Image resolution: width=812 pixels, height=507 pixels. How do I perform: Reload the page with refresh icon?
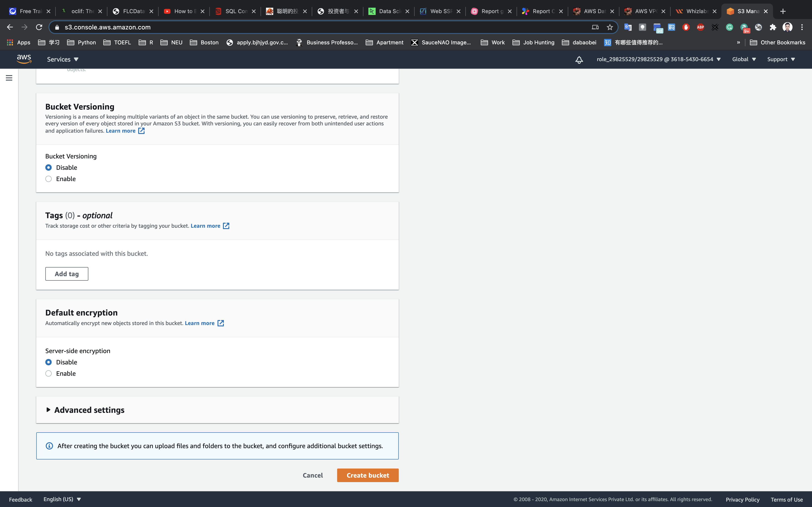click(39, 27)
